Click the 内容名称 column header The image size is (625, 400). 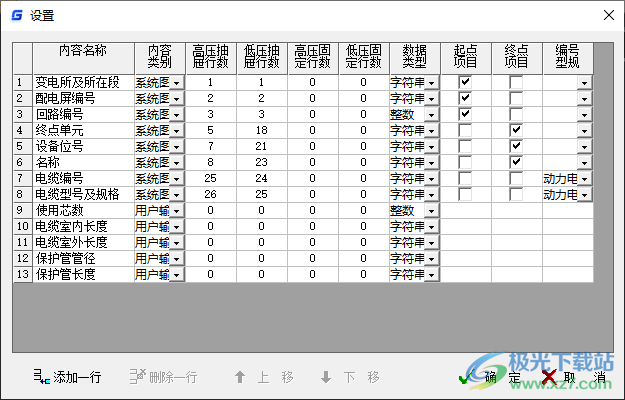pyautogui.click(x=83, y=59)
